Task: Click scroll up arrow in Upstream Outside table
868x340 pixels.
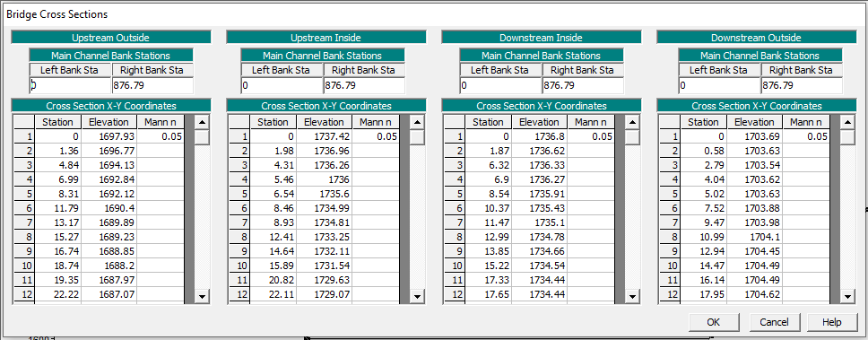Action: [202, 122]
